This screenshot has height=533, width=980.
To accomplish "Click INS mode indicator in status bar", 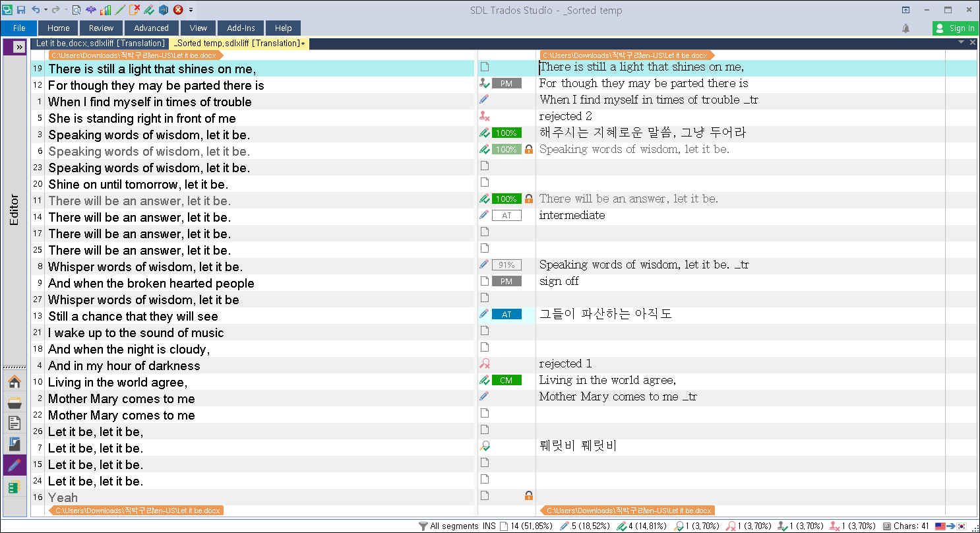I will pyautogui.click(x=489, y=526).
